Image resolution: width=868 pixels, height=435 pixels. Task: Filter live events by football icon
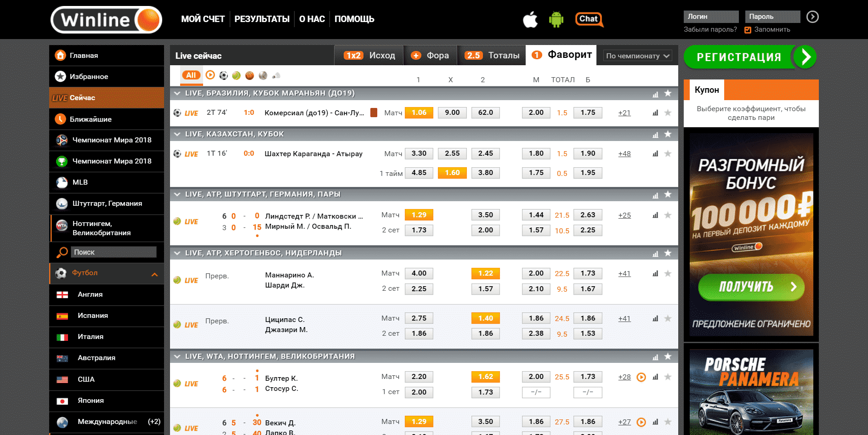224,75
